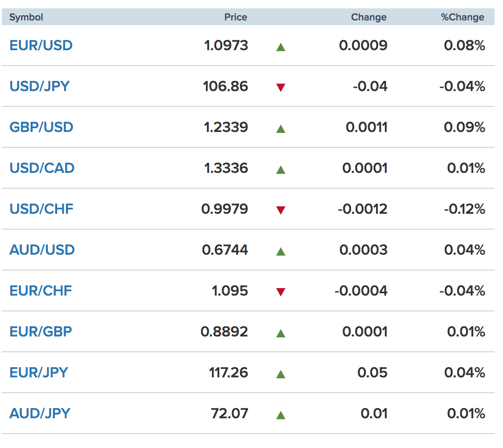Screen dimensions: 503x448
Task: Click the green up arrow for EUR/USD
Action: click(x=281, y=47)
